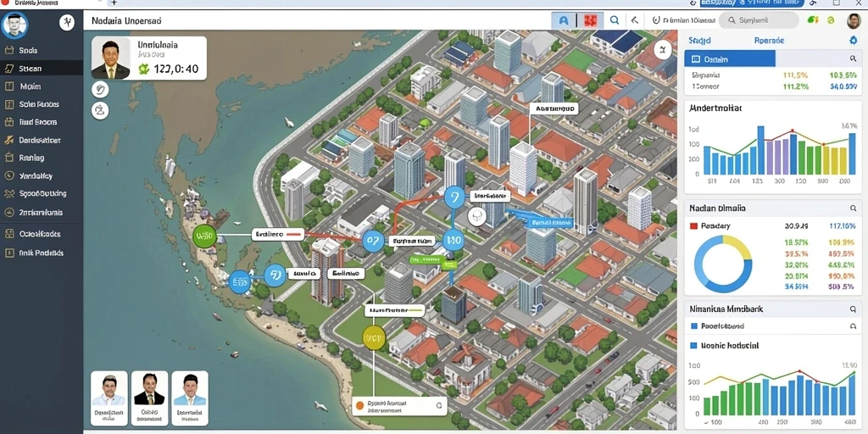Toggle the blue legend square above the bottom bar chart
The image size is (868, 434).
[x=694, y=345]
